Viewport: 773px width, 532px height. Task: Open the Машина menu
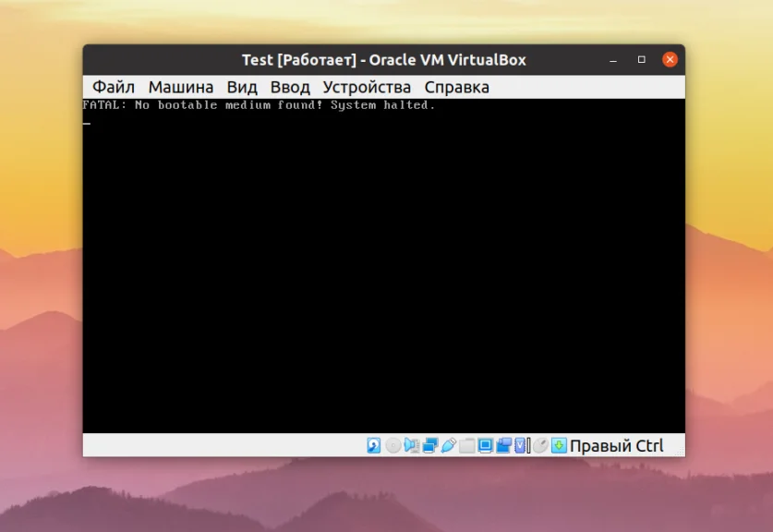click(181, 86)
